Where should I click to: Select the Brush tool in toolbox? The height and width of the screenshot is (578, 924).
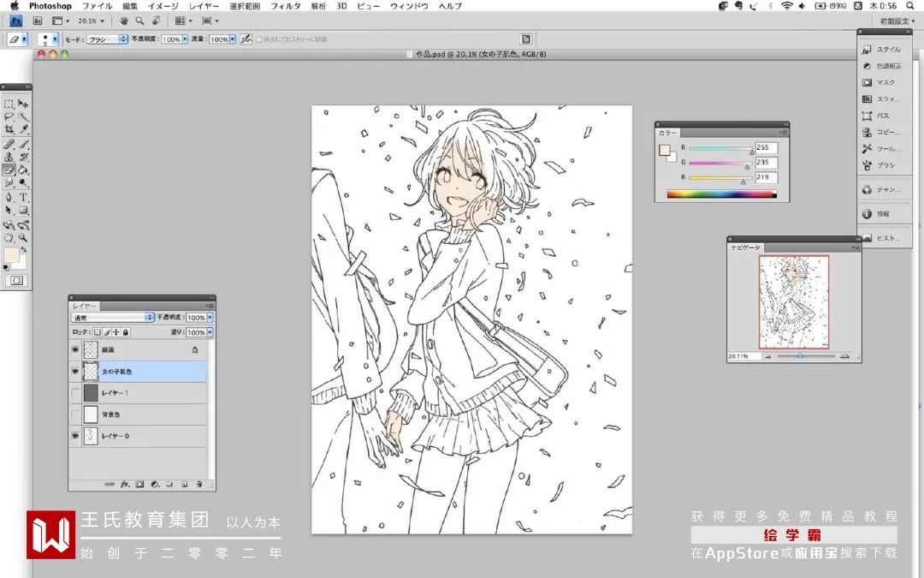click(22, 145)
